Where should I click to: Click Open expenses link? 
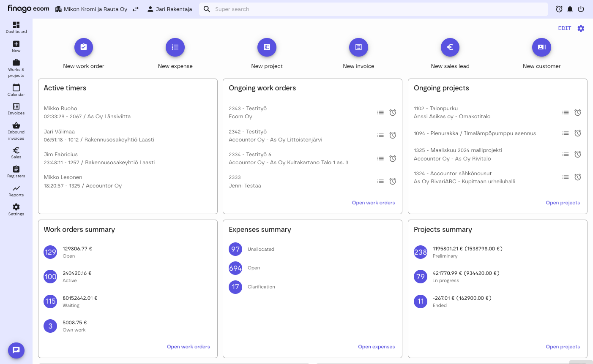click(376, 347)
